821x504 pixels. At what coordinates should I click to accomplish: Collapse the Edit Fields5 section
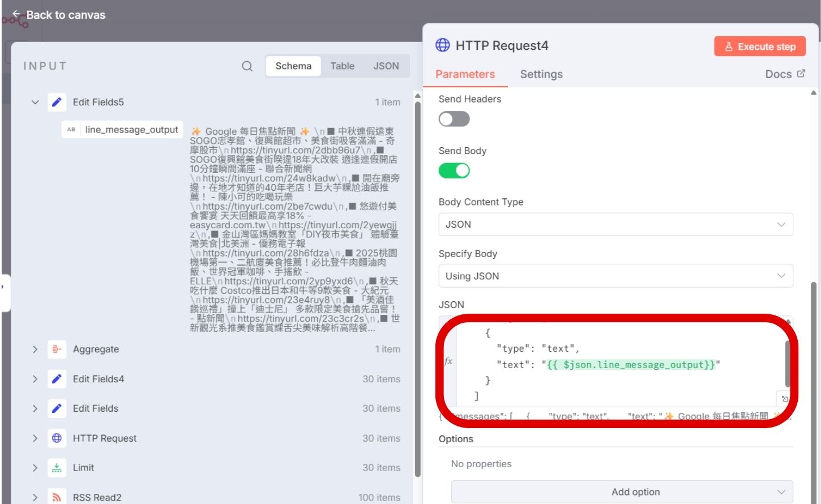[x=35, y=102]
